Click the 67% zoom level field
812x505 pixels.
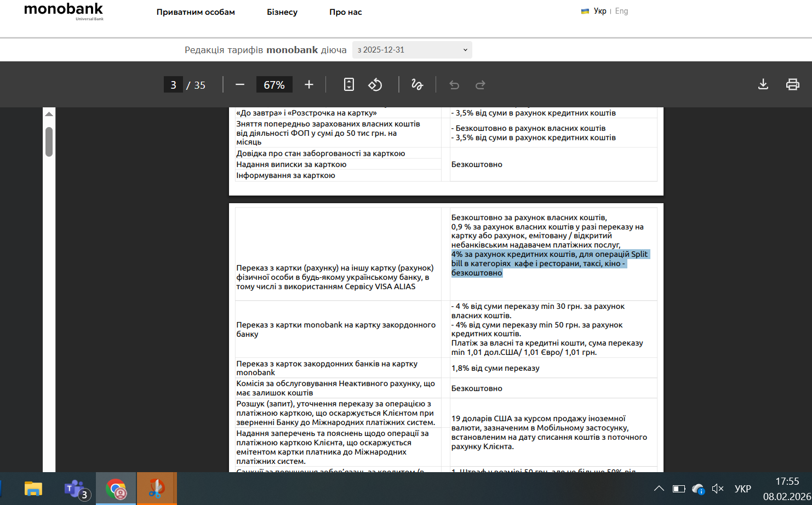click(x=274, y=84)
